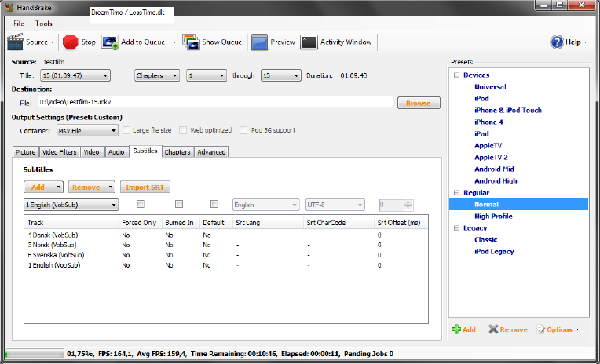Click the Preview screen icon
This screenshot has height=364, width=600.
click(259, 42)
